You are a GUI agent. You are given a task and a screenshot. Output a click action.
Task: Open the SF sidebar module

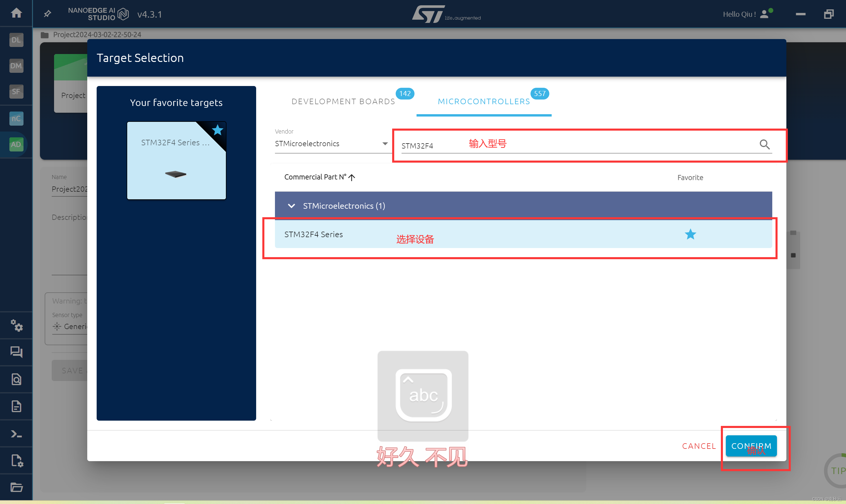tap(16, 91)
